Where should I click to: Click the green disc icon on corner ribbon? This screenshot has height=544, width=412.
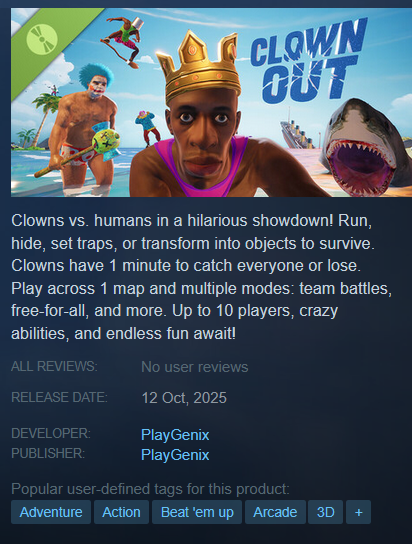coord(42,39)
